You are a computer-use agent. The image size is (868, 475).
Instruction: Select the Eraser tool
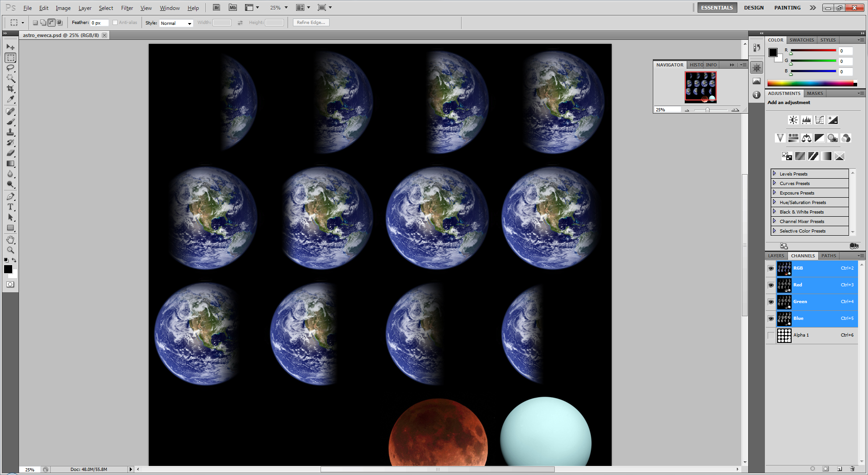[10, 153]
